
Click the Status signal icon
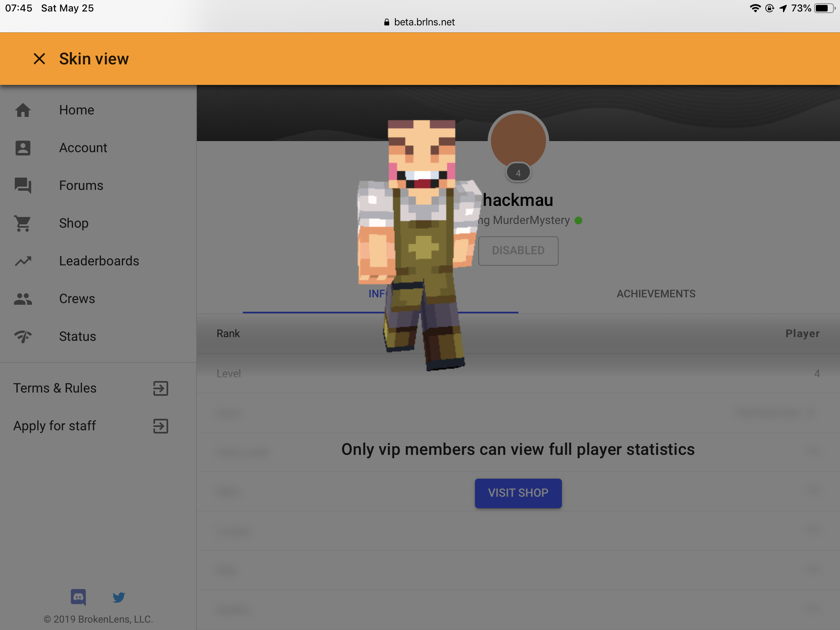click(23, 336)
